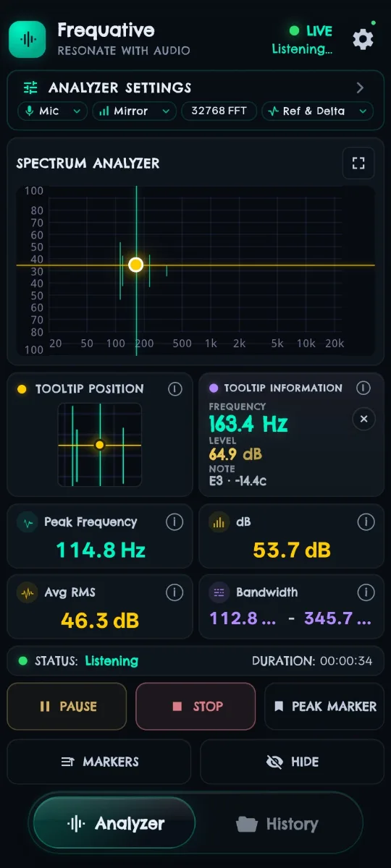Hide the tooltip with the Hide button
The width and height of the screenshot is (391, 868).
tap(292, 762)
